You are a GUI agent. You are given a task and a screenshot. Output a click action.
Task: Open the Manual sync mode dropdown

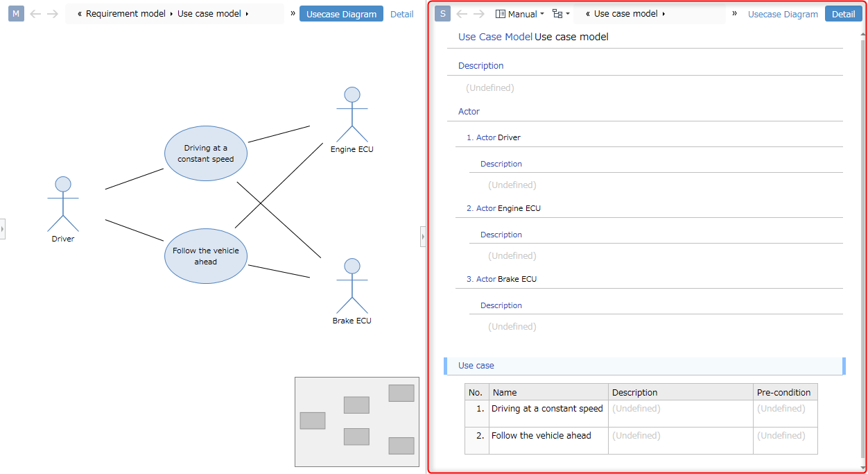click(x=520, y=14)
